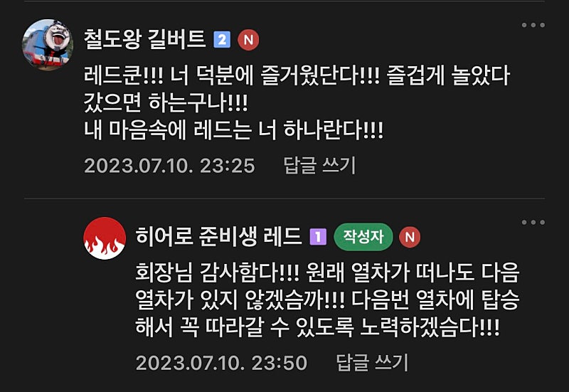Click the 2023.07.10. 23:50 timestamp
Image resolution: width=569 pixels, height=392 pixels.
221,363
